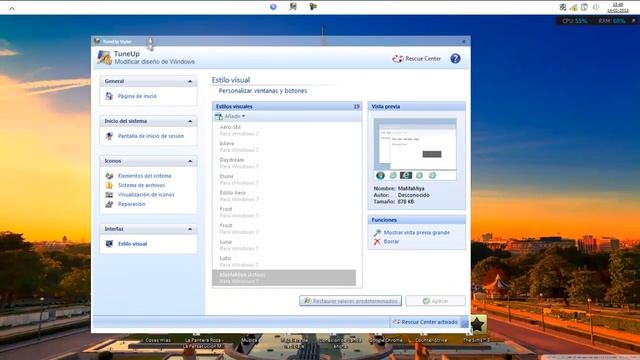The width and height of the screenshot is (640, 360).
Task: Click the CPU and RAM usage widget
Action: point(597,20)
